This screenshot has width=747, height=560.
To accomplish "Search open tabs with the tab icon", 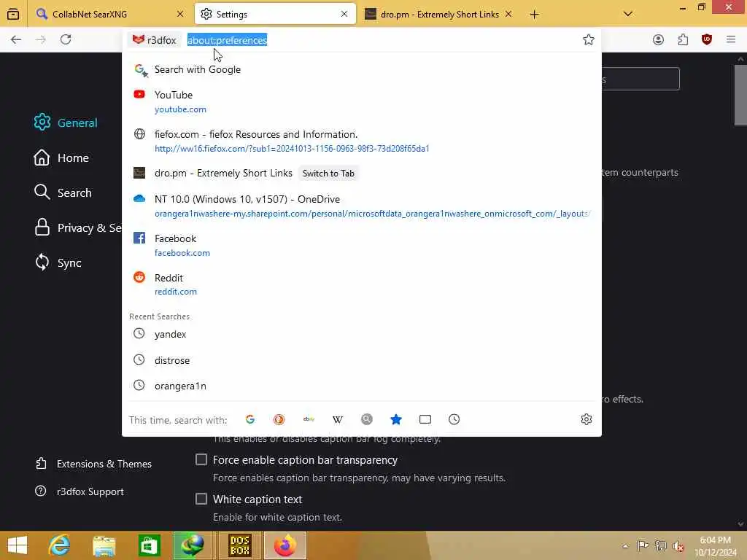I will pos(425,419).
